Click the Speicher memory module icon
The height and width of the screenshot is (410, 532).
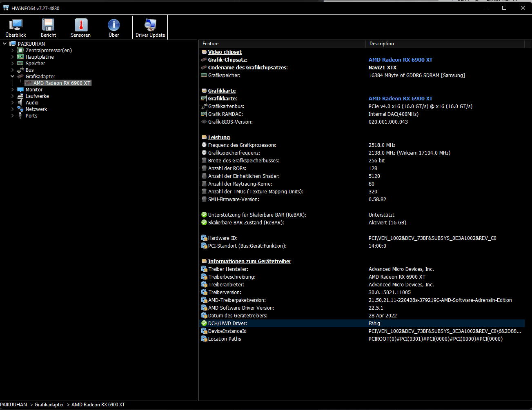tap(20, 63)
